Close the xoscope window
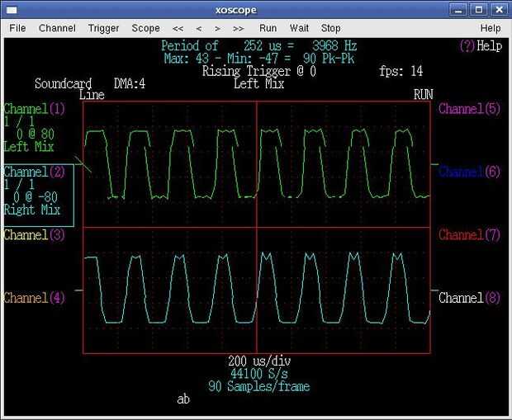This screenshot has width=512, height=420. (499, 9)
